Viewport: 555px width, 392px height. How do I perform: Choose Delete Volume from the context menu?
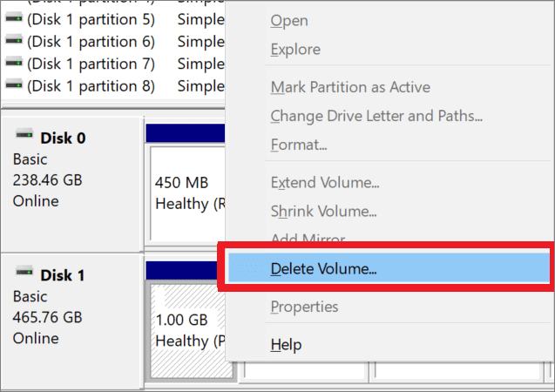click(x=323, y=268)
